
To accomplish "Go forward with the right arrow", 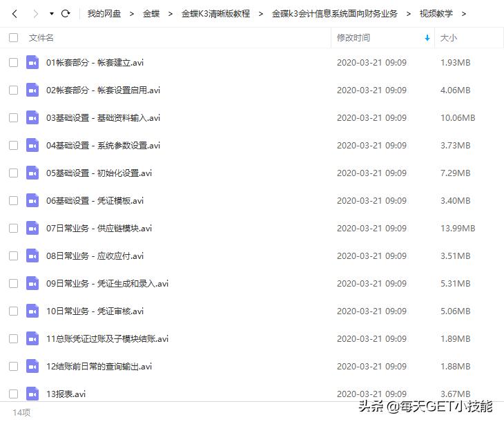I will [x=36, y=14].
